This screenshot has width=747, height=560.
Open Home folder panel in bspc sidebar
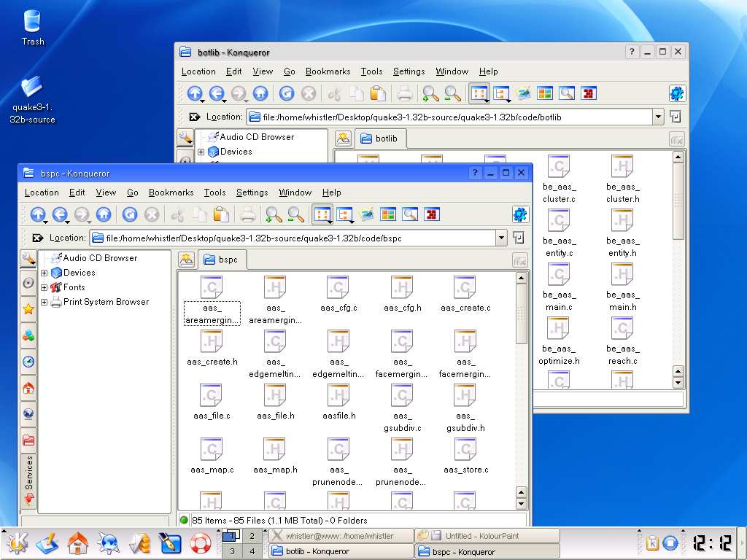point(28,388)
